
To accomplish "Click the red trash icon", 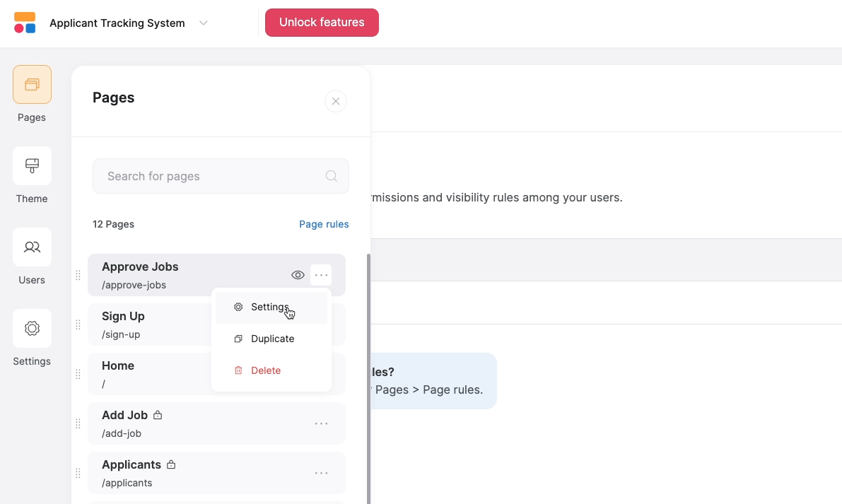I will (238, 370).
